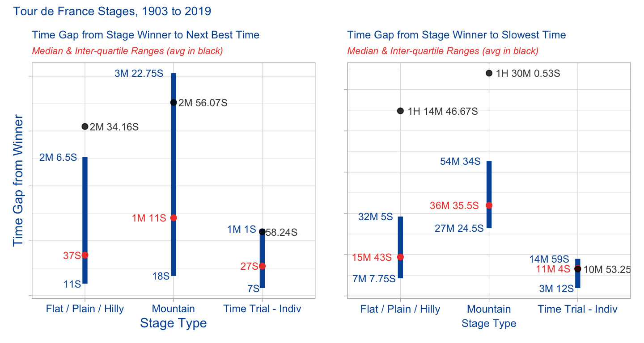Click the "Tour de France Stages, 1903 to 2019" title
The height and width of the screenshot is (343, 644).
112,11
